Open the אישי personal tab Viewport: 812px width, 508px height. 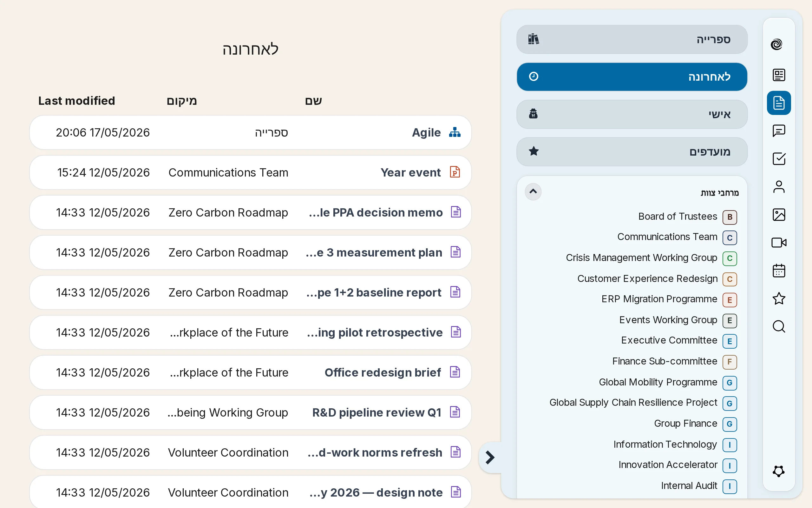pos(632,114)
